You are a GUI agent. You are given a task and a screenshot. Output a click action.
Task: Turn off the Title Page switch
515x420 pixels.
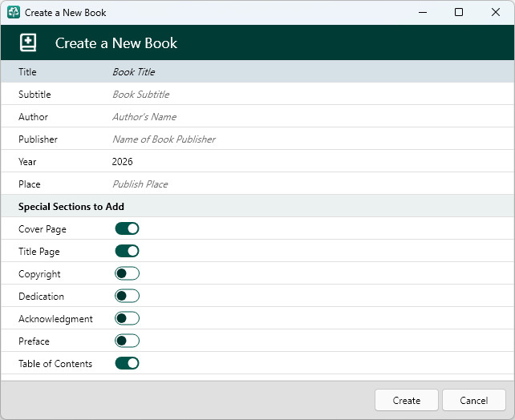point(127,251)
